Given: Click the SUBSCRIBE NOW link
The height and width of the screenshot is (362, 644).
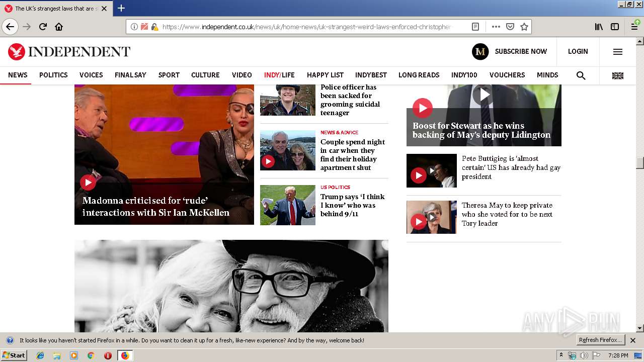Looking at the screenshot, I should click(521, 51).
